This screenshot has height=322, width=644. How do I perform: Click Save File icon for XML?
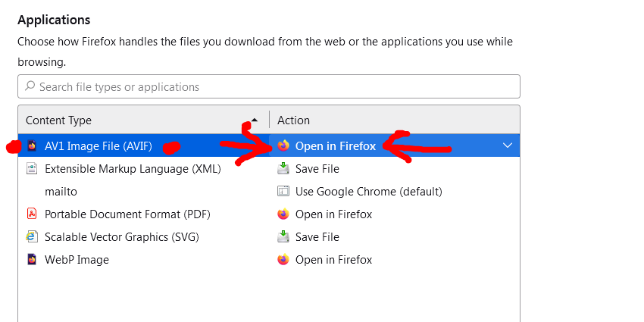point(283,168)
